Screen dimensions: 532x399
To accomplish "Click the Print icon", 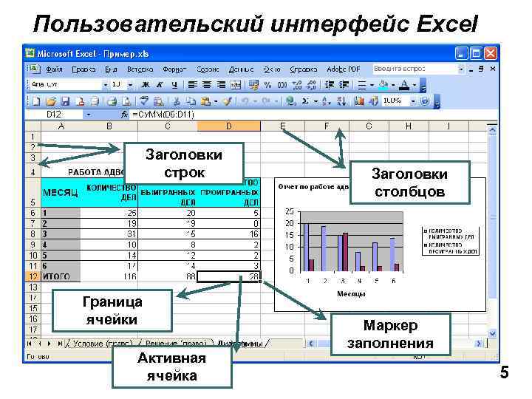I will tap(112, 101).
